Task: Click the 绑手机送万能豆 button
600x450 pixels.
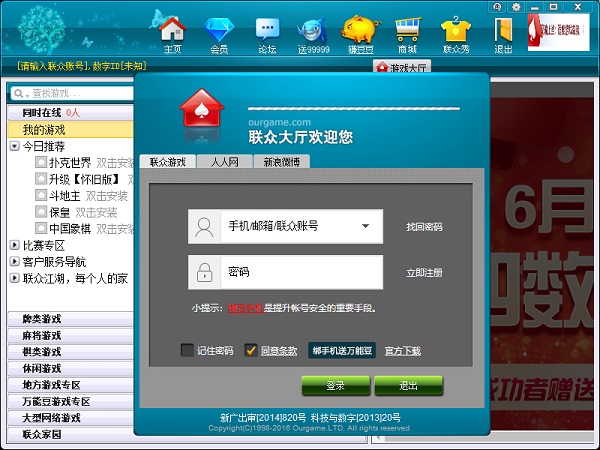Action: tap(342, 351)
